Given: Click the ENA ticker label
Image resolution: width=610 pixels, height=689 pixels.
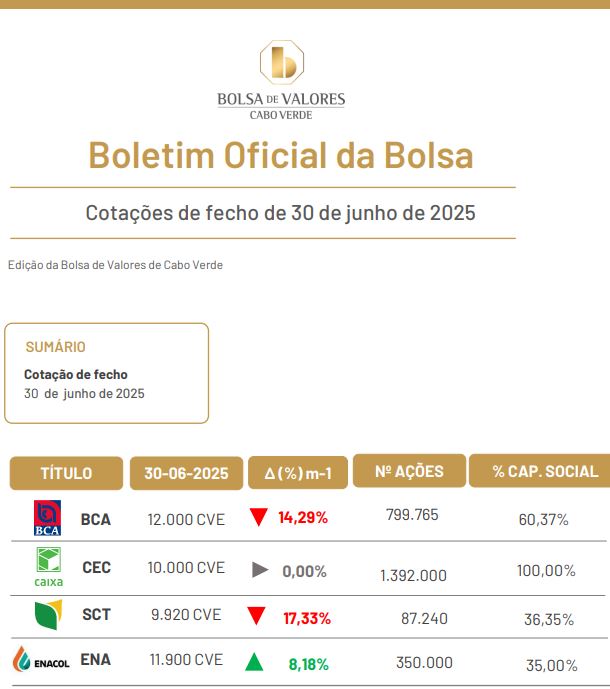Looking at the screenshot, I should pos(95,660).
